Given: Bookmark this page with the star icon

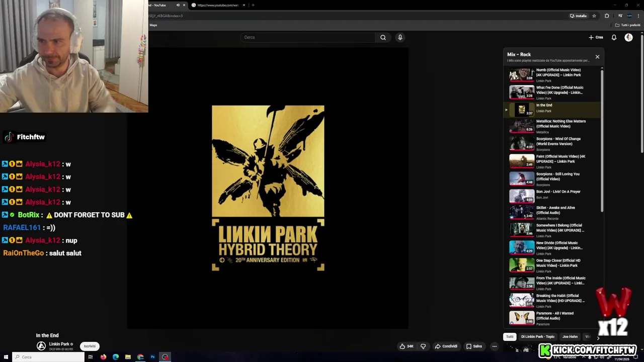Looking at the screenshot, I should tap(594, 16).
